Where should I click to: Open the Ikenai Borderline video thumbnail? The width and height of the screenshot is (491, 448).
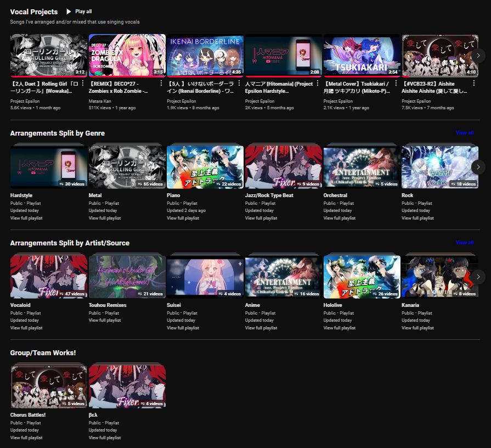(205, 55)
